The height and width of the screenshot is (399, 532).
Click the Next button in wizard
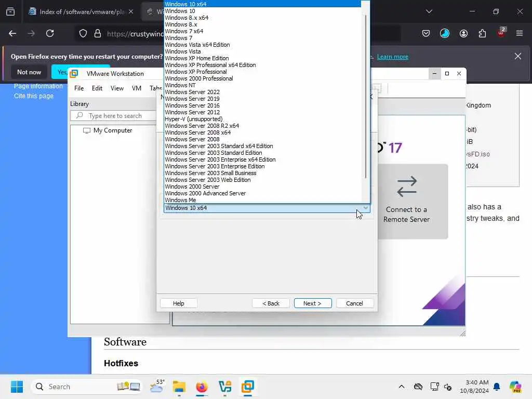312,303
